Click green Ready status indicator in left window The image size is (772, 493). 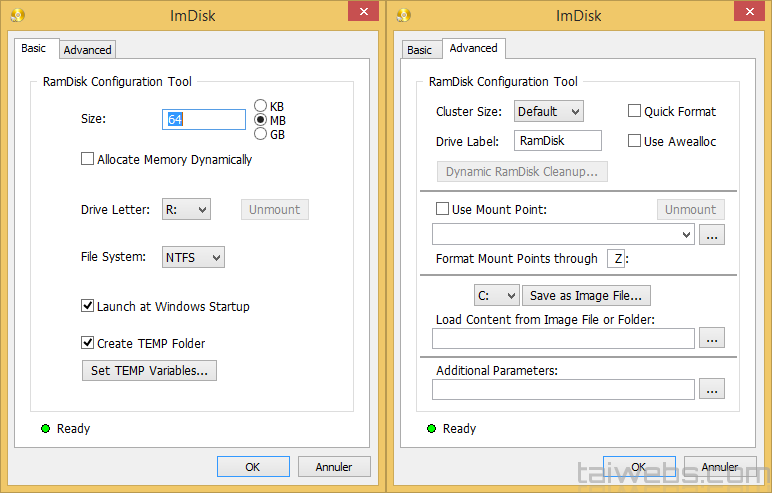pos(45,428)
